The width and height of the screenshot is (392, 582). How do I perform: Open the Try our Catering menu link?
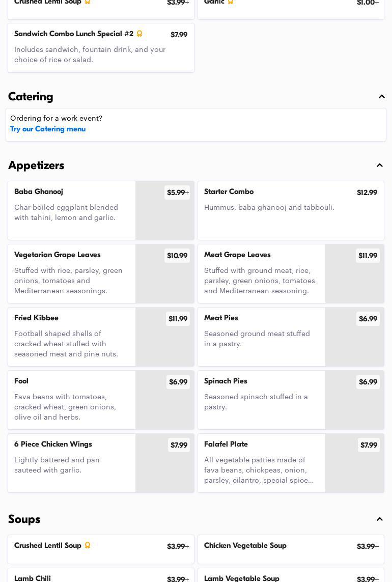(x=48, y=129)
